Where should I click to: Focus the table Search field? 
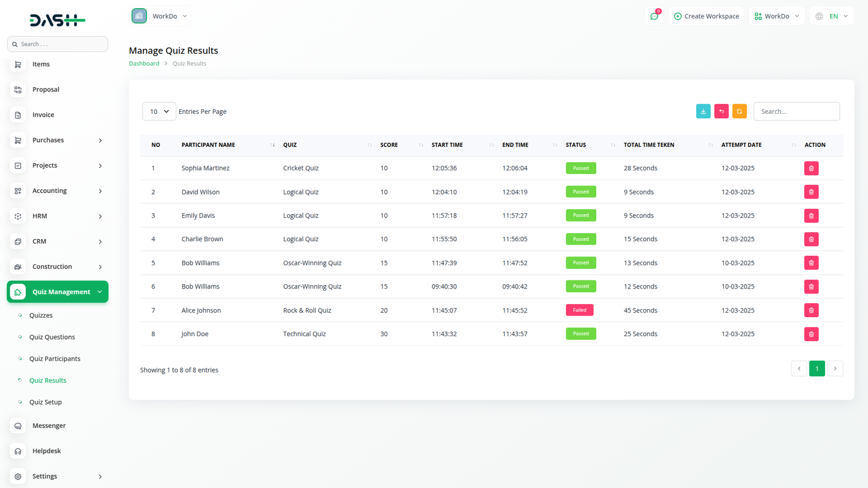796,111
